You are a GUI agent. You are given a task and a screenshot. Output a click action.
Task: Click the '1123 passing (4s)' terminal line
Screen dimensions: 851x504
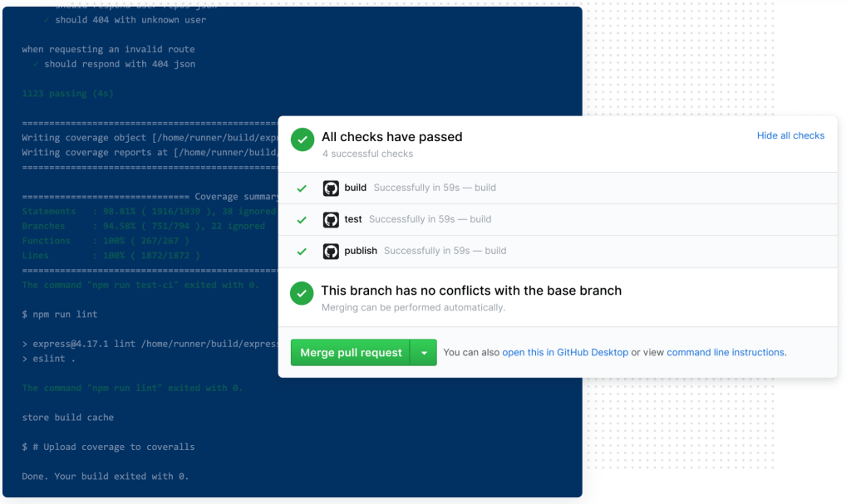point(67,94)
